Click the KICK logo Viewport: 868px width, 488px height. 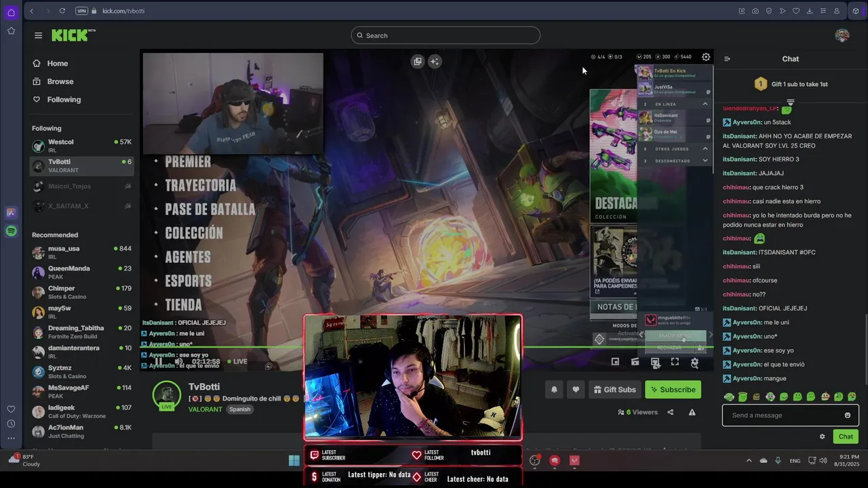pyautogui.click(x=73, y=35)
